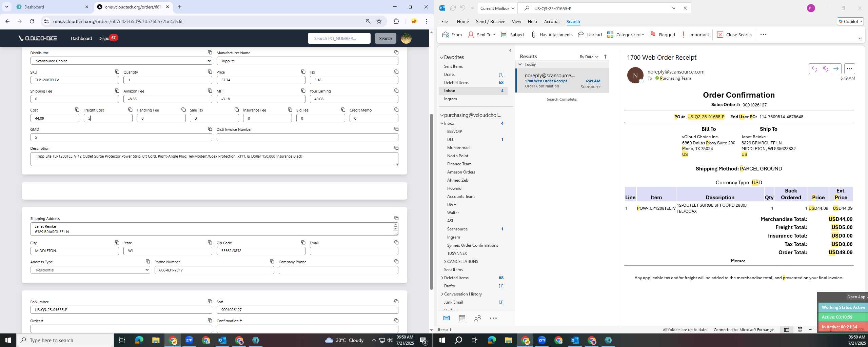Copy the So# field value

click(x=396, y=301)
